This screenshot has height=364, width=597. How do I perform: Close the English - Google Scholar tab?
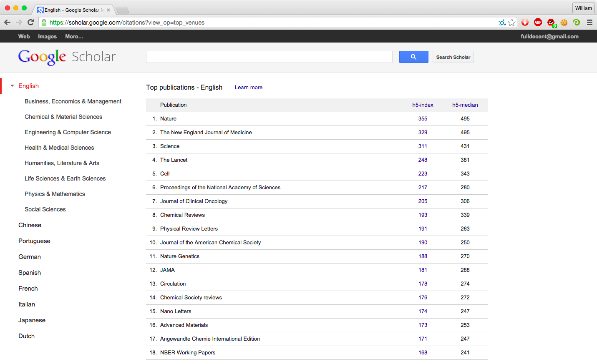(108, 10)
